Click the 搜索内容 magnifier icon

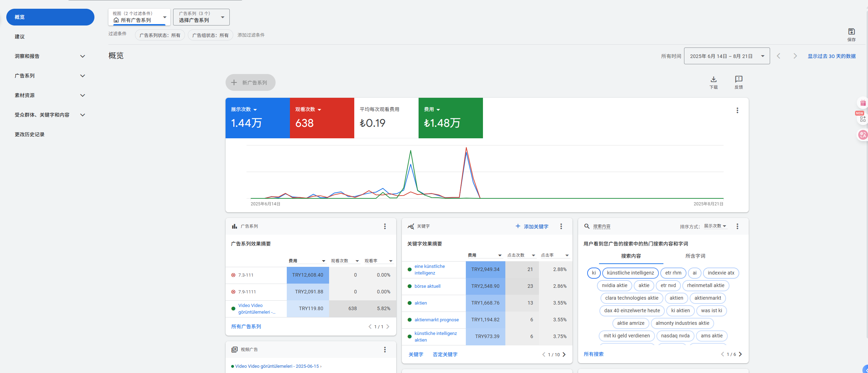coord(587,226)
